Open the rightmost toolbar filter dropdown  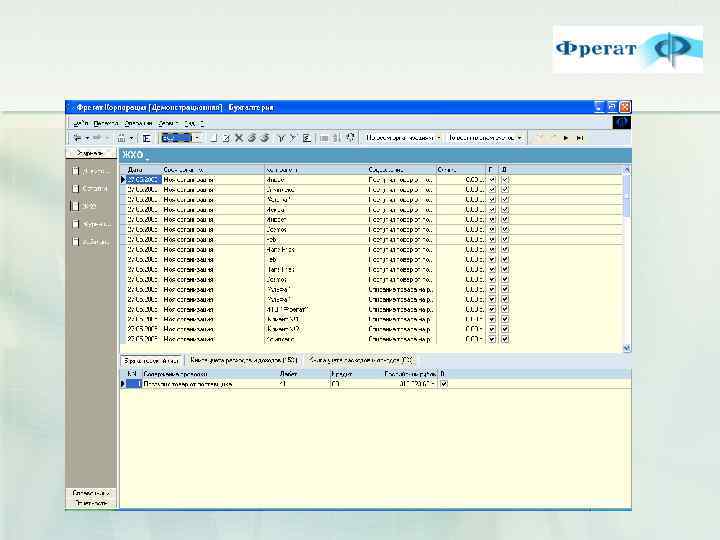(x=520, y=138)
